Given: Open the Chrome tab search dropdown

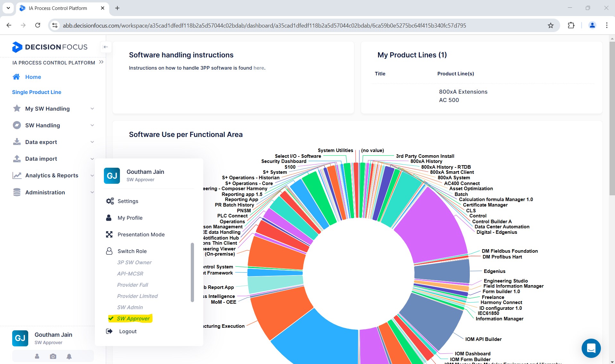Looking at the screenshot, I should coord(8,8).
